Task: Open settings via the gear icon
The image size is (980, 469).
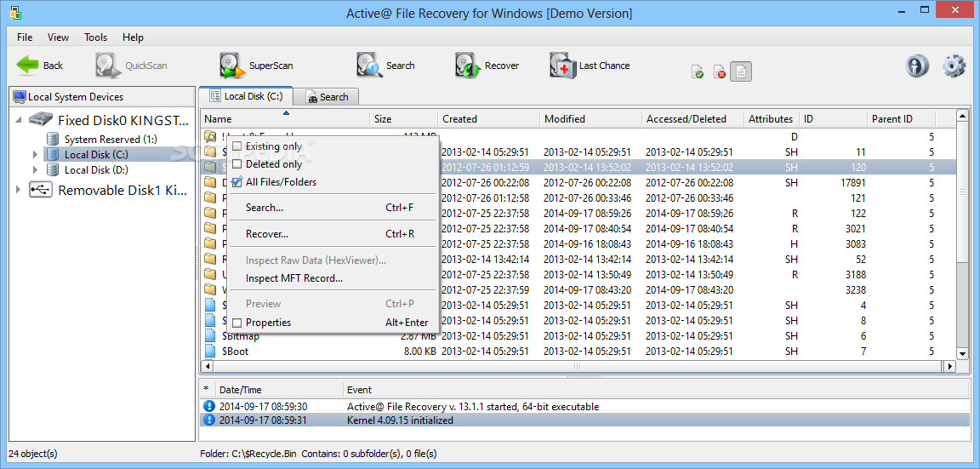Action: [x=954, y=66]
